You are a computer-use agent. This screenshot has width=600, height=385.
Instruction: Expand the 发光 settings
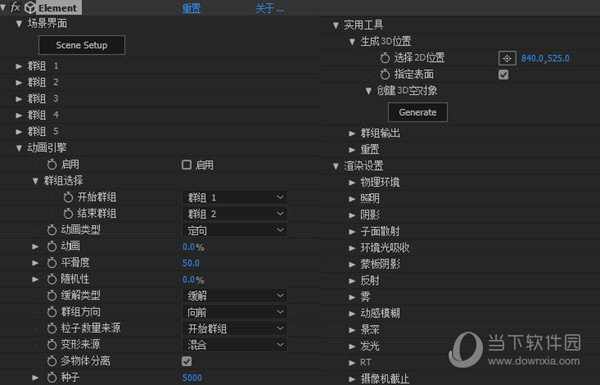point(352,346)
